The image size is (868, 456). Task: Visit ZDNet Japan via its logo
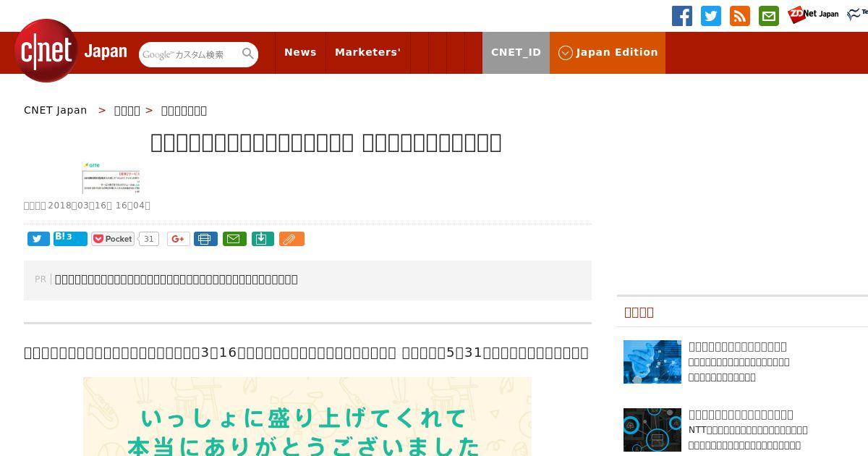click(813, 14)
